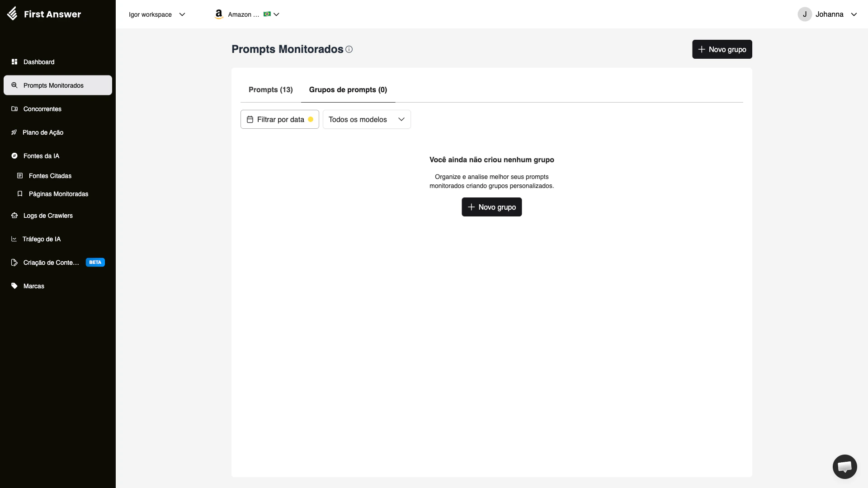The width and height of the screenshot is (868, 488).
Task: Select the Grupos de prompts (0) tab
Action: click(348, 89)
